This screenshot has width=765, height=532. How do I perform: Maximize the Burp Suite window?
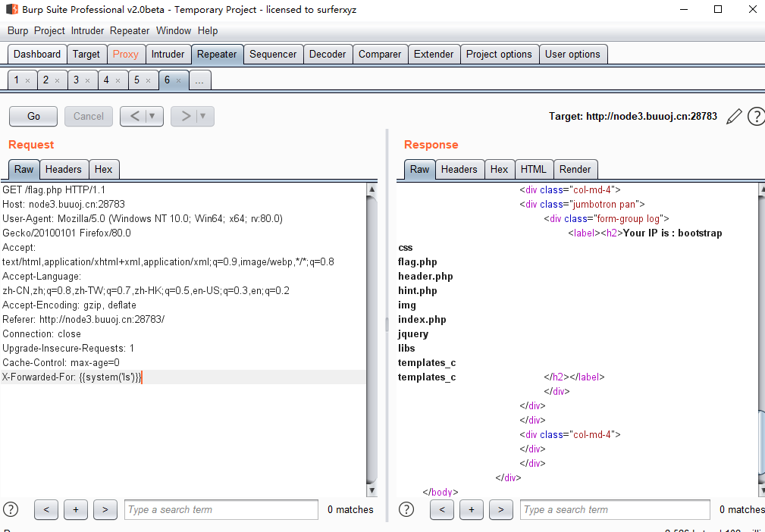[718, 9]
